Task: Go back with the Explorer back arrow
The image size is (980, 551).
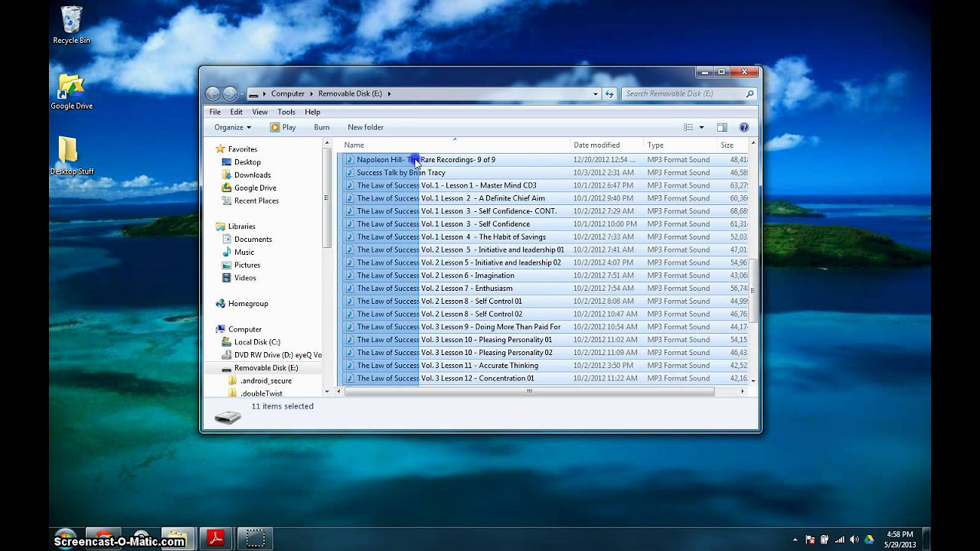Action: coord(213,93)
